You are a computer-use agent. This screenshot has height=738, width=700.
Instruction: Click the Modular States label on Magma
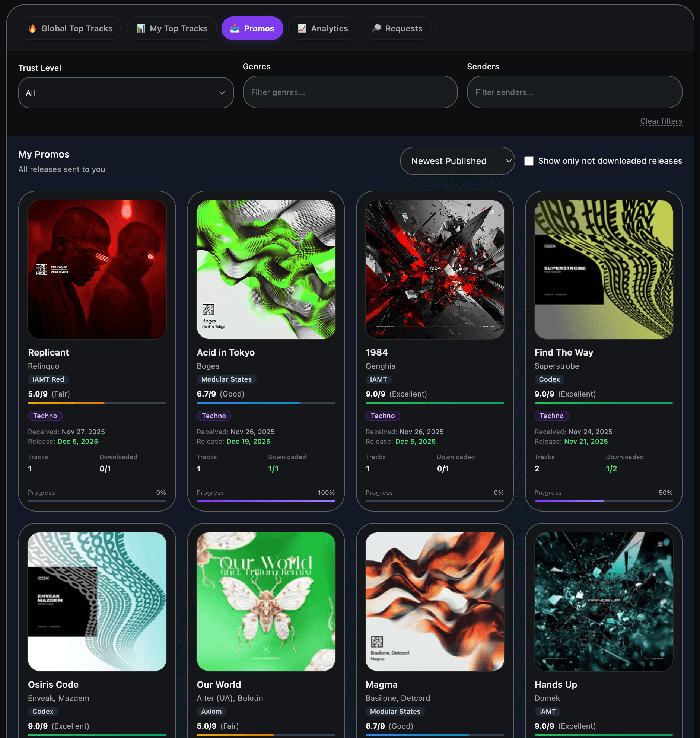395,712
